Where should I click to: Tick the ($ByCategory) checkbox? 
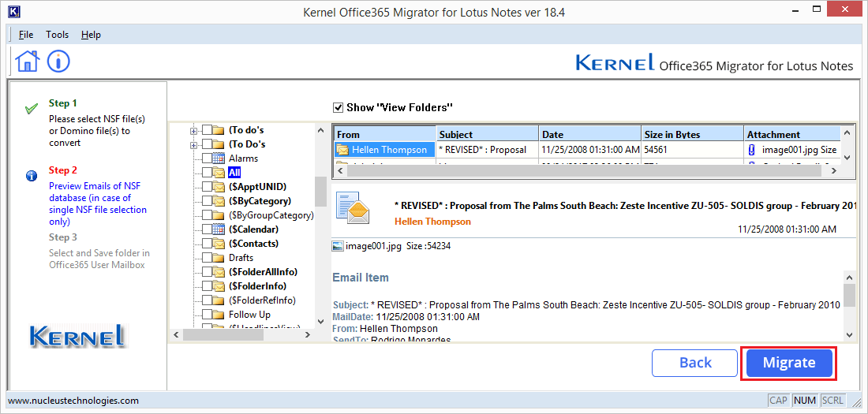tap(207, 201)
